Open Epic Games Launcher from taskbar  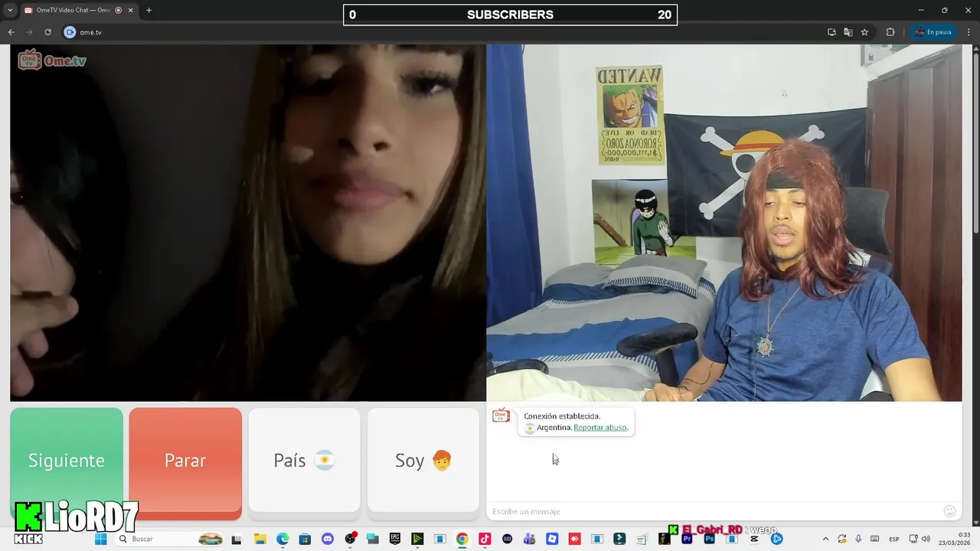point(395,539)
